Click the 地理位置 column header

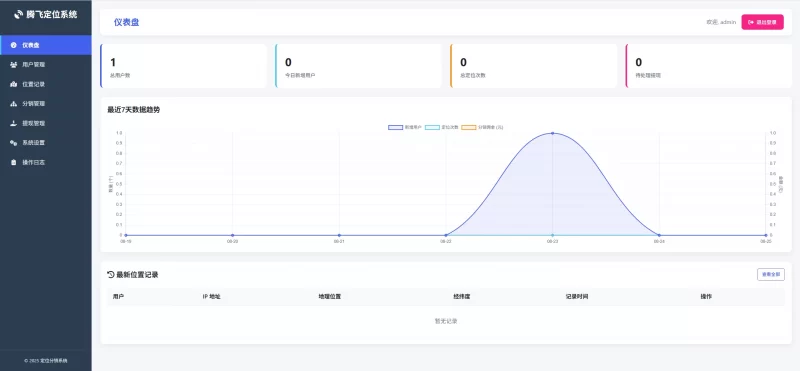pos(330,296)
